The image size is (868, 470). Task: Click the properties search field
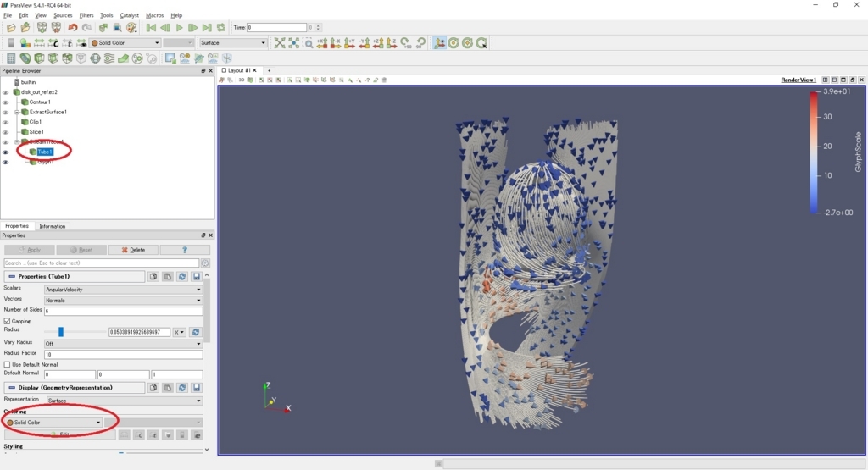[x=102, y=263]
